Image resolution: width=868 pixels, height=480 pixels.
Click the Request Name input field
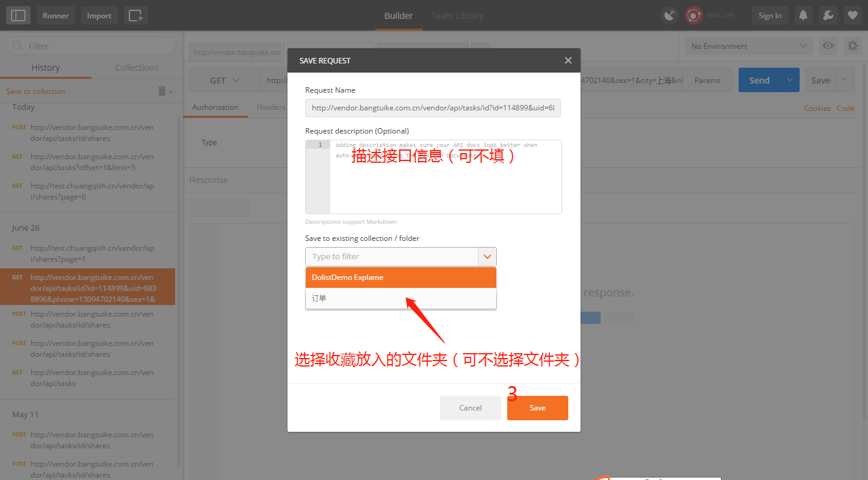(x=433, y=108)
